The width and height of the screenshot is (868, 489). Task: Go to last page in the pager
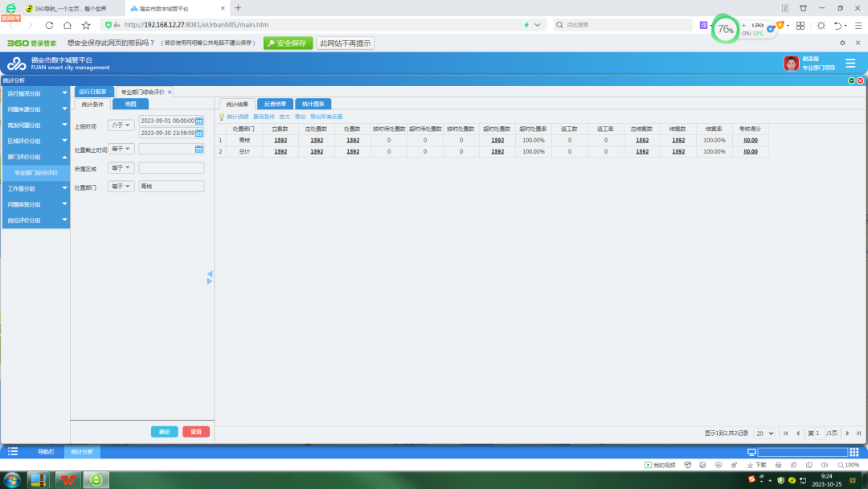[858, 433]
